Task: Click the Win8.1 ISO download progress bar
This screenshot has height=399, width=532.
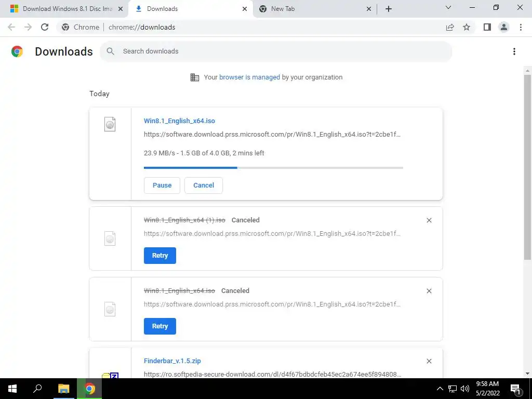Action: 273,168
